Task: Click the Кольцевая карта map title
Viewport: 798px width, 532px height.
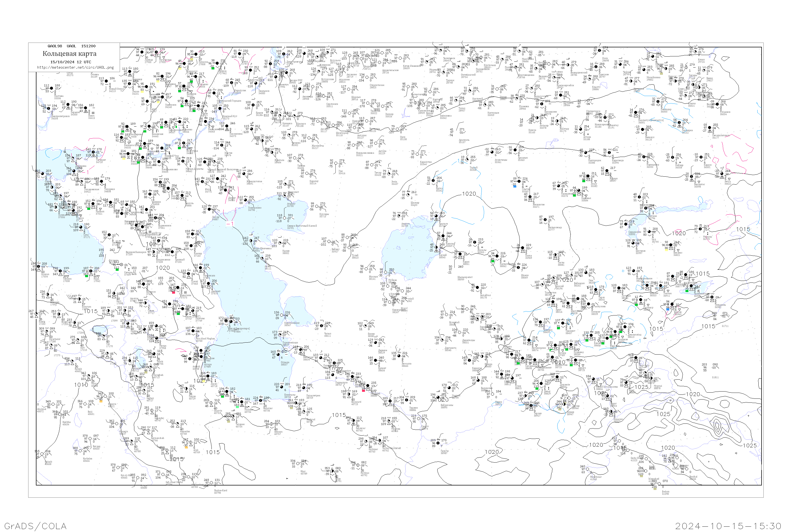Action: pyautogui.click(x=69, y=54)
